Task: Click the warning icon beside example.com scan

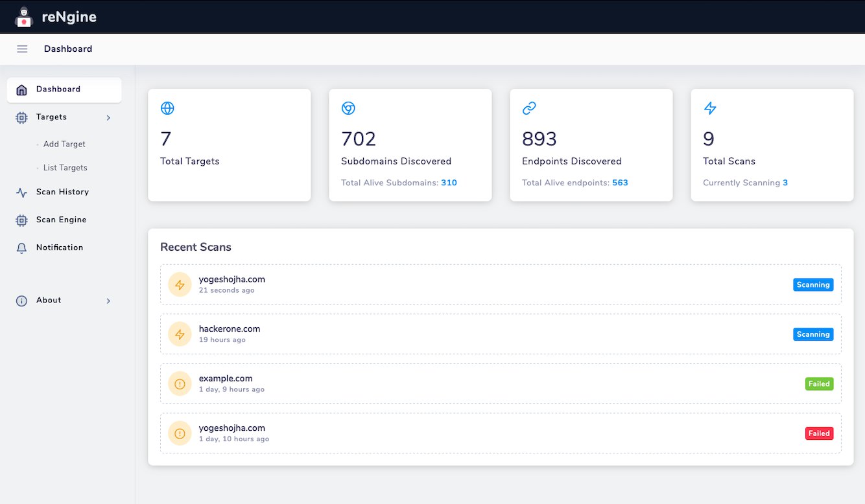Action: tap(180, 384)
